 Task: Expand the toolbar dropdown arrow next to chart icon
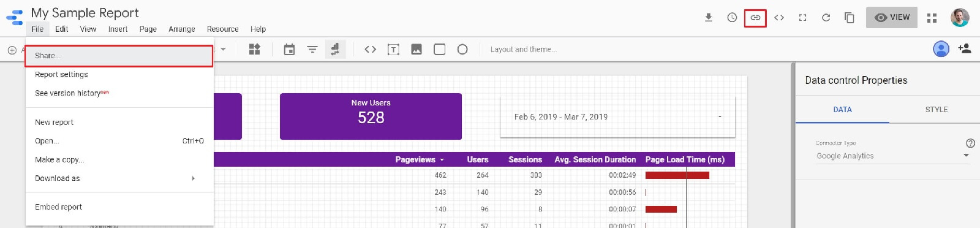(x=224, y=49)
